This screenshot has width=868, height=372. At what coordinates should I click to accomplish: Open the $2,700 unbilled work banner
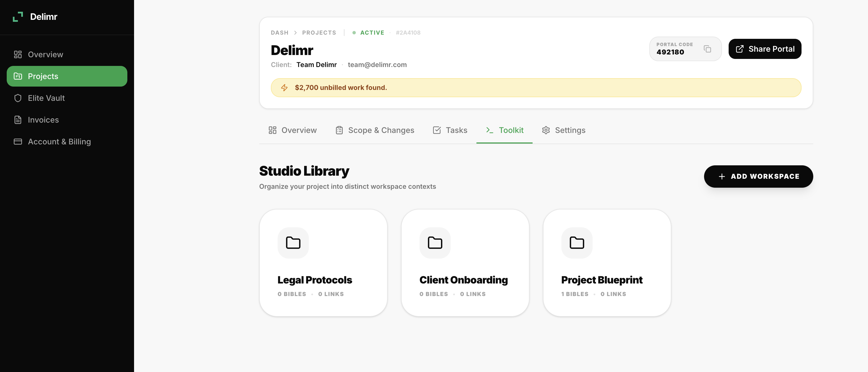pos(536,88)
